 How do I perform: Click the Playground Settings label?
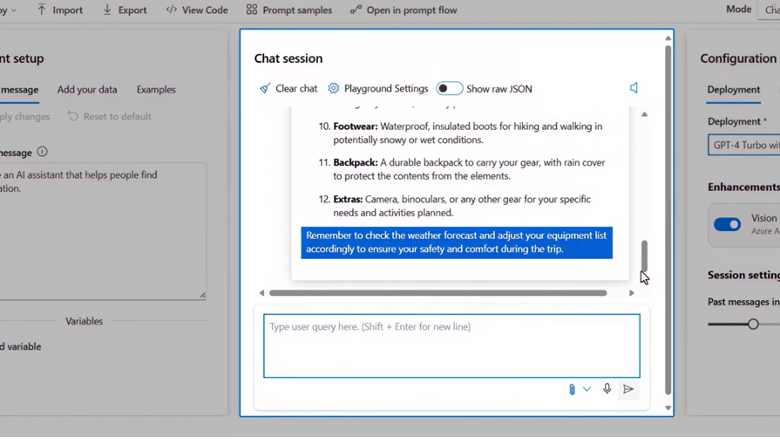tap(386, 88)
